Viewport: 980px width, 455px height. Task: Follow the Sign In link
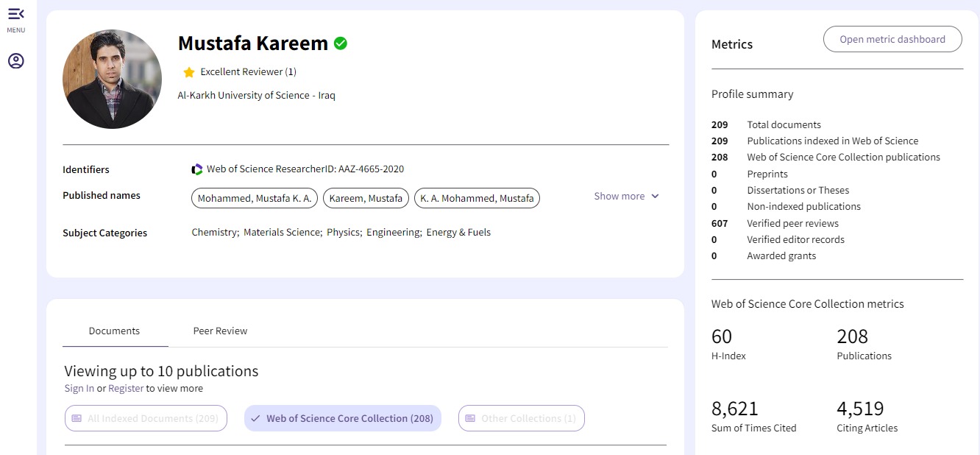pyautogui.click(x=79, y=388)
